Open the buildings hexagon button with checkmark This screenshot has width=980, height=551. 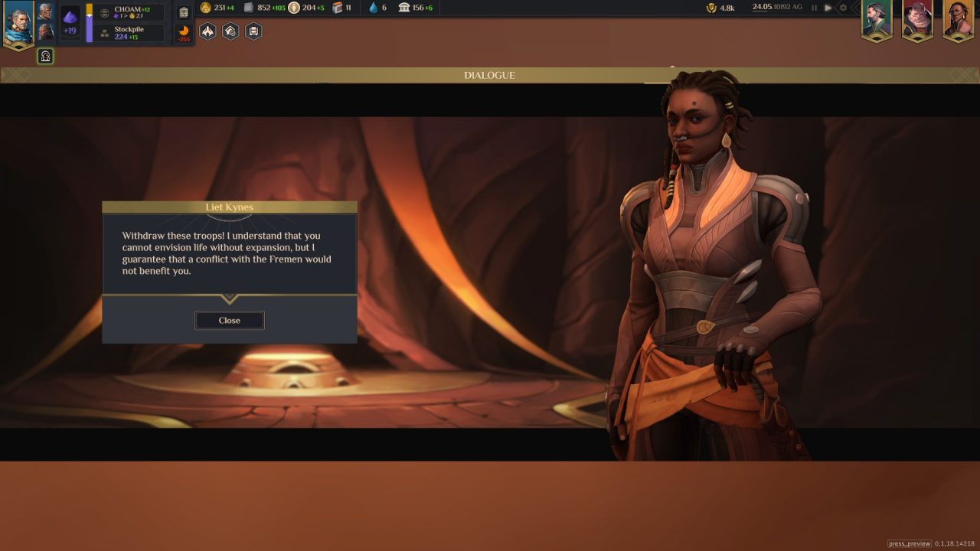point(230,31)
